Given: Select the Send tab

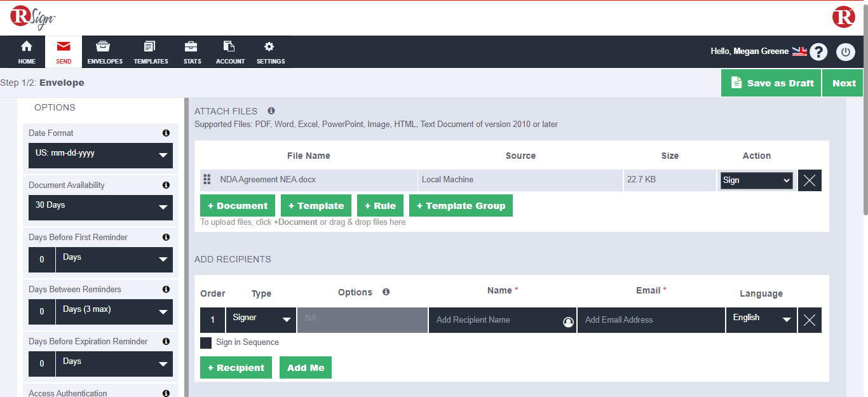Looking at the screenshot, I should [64, 52].
